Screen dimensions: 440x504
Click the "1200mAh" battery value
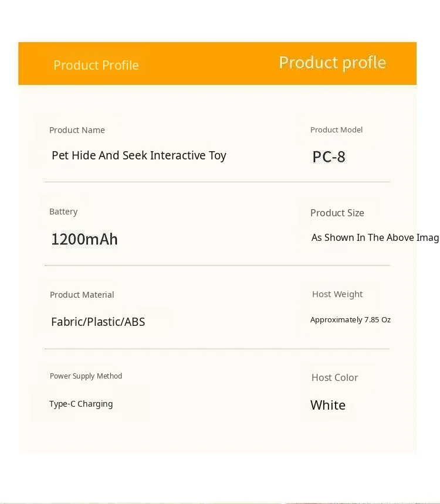84,239
